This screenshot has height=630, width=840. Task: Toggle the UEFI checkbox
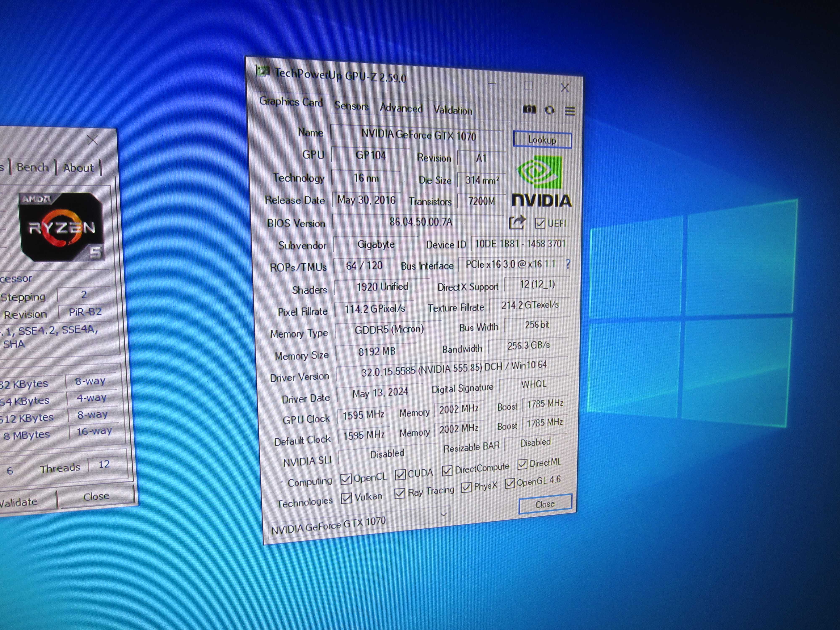[x=540, y=223]
